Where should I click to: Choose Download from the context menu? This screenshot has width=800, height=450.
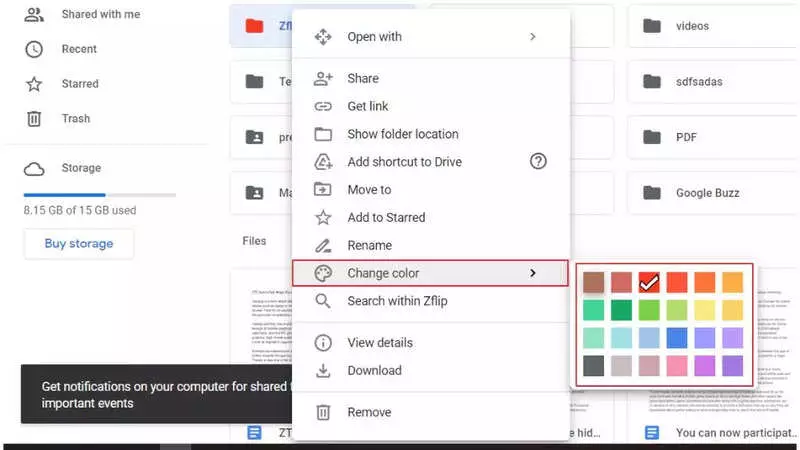(x=431, y=370)
